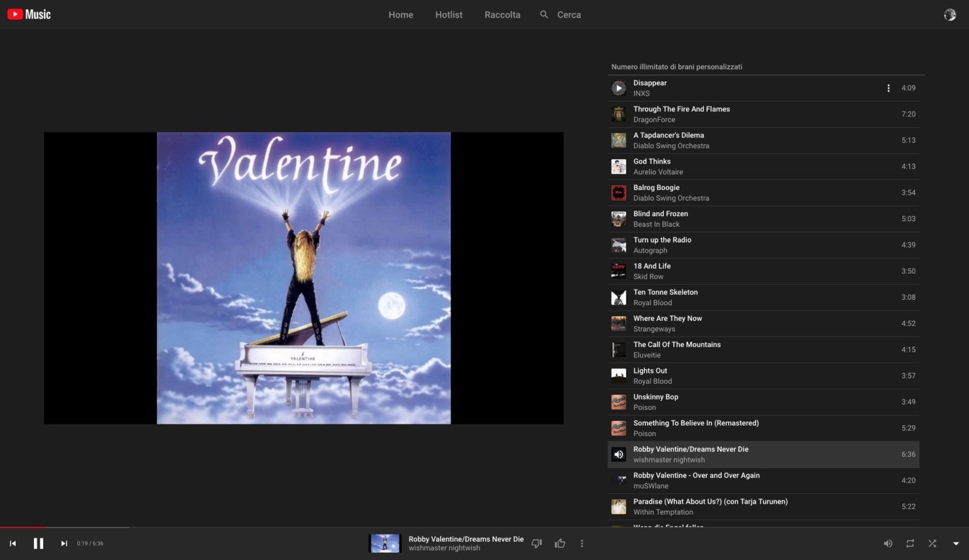969x560 pixels.
Task: Go back to the previous track
Action: [13, 544]
